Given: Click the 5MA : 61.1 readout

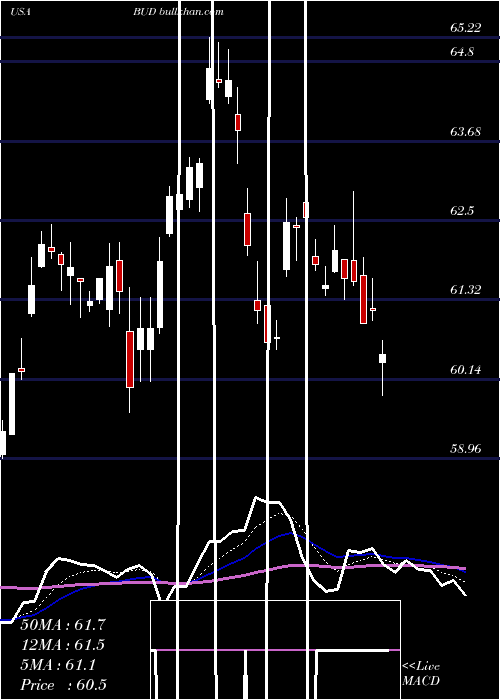Looking at the screenshot, I should (x=58, y=665).
